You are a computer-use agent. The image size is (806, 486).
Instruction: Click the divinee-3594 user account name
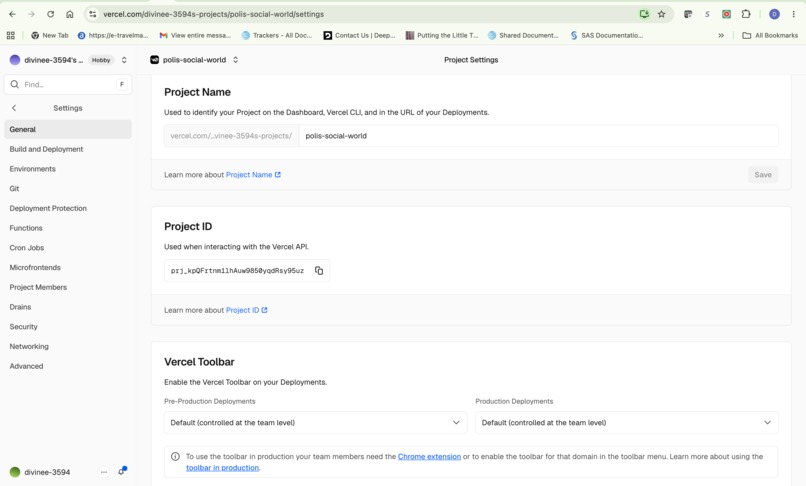tap(47, 472)
